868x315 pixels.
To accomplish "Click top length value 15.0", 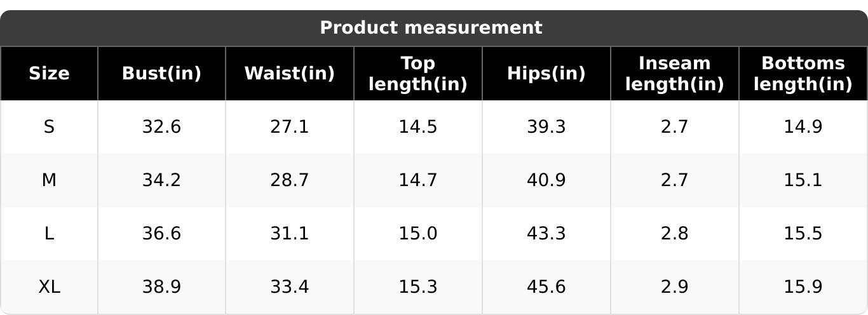I will 417,234.
